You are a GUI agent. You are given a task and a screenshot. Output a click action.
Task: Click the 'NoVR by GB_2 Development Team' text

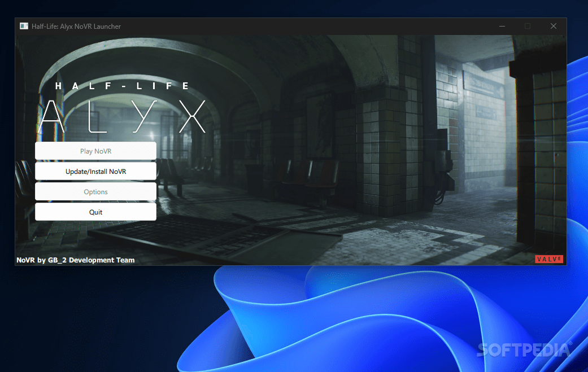pyautogui.click(x=75, y=260)
